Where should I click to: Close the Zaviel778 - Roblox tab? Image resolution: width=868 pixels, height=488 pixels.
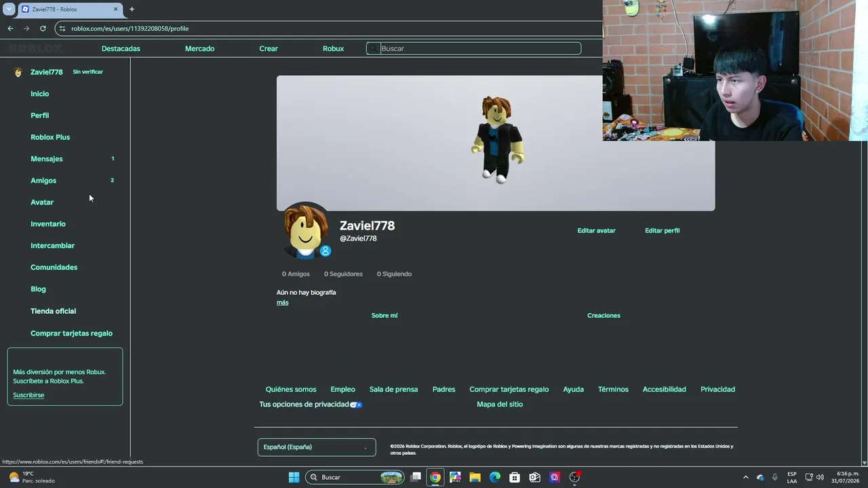coord(115,9)
